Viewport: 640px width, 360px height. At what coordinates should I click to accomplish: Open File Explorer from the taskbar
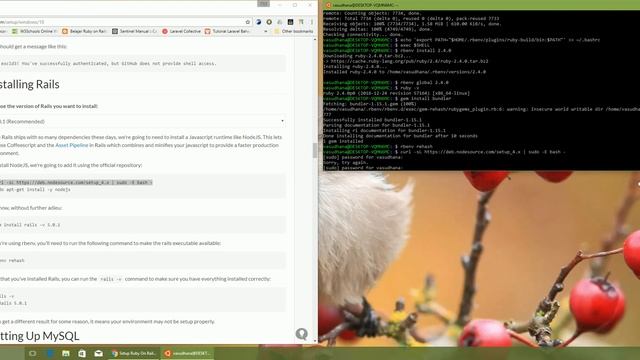click(66, 353)
